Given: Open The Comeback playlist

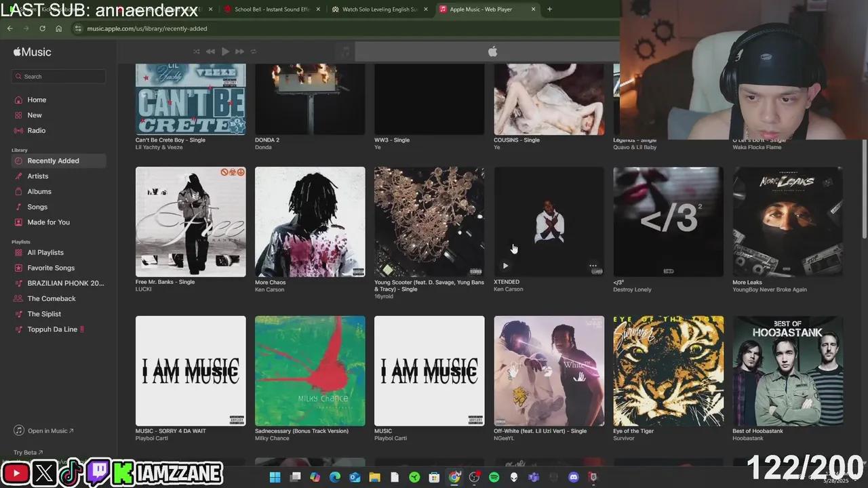Looking at the screenshot, I should (52, 299).
